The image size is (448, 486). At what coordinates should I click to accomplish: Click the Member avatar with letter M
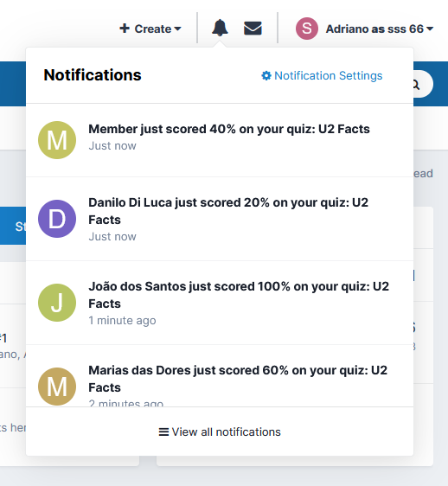pyautogui.click(x=57, y=140)
